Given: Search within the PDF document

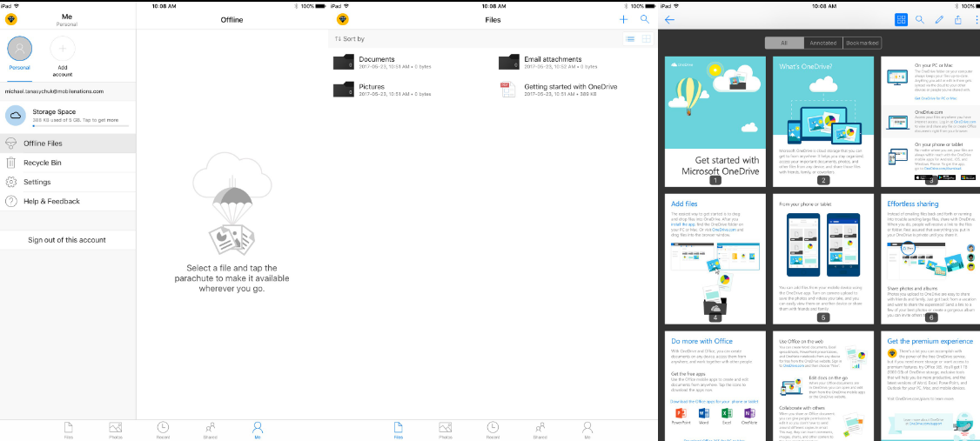Looking at the screenshot, I should [919, 19].
